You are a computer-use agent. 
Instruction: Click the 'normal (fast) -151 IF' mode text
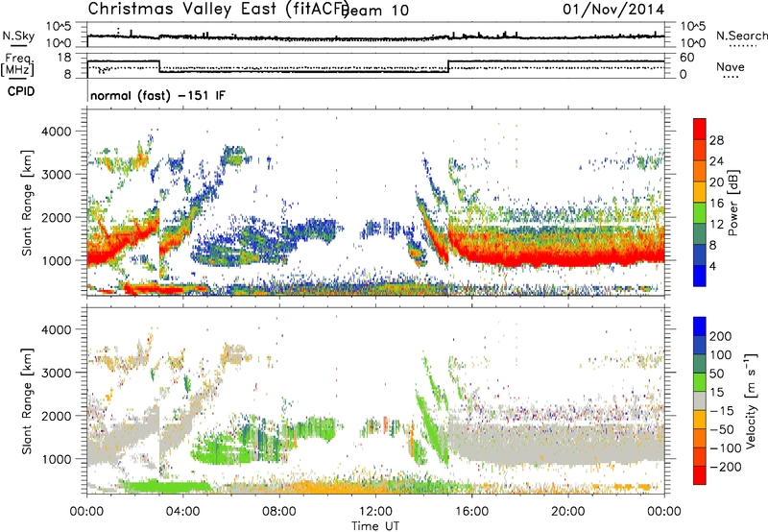click(157, 95)
